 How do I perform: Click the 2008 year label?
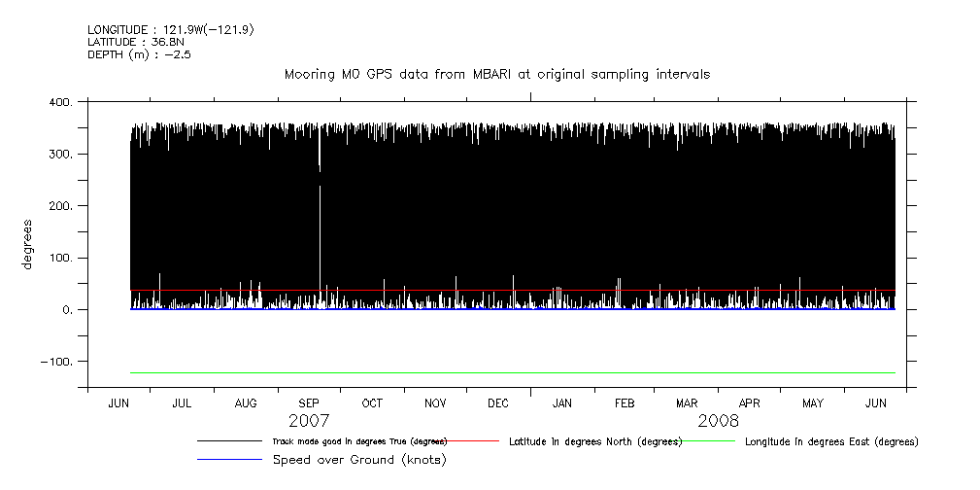pyautogui.click(x=718, y=421)
